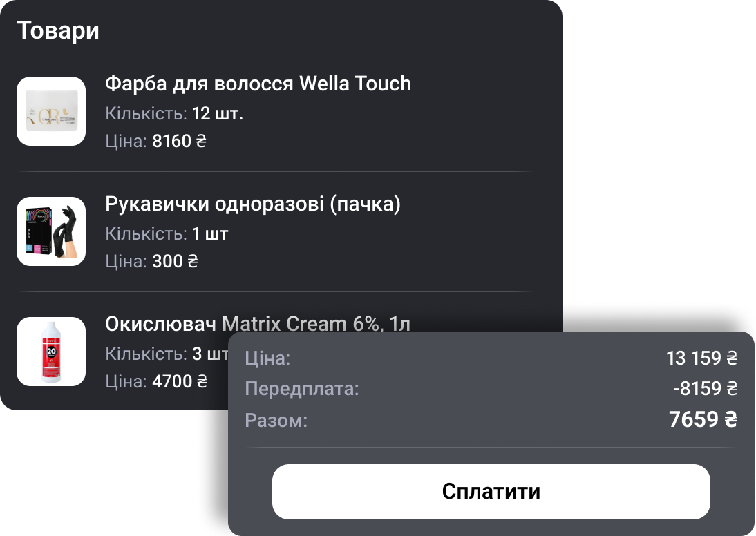
Task: Open the product 'Окислювач Matrix Cream 6%, 1л'
Action: (x=256, y=323)
